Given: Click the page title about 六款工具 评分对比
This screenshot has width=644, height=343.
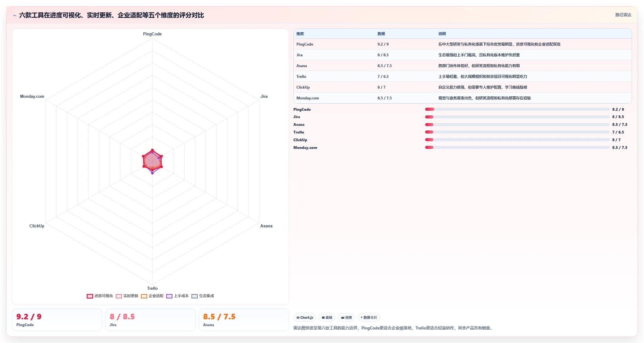Looking at the screenshot, I should pyautogui.click(x=111, y=15).
